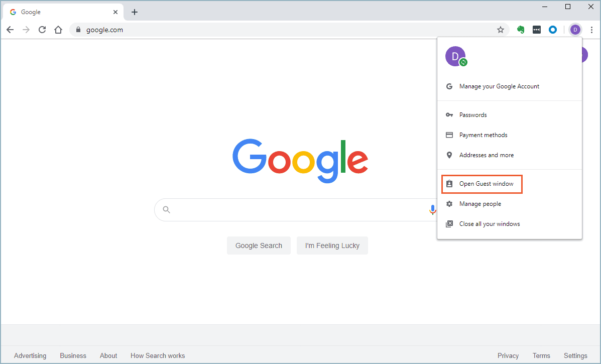Close the Google tab
601x364 pixels.
point(115,12)
